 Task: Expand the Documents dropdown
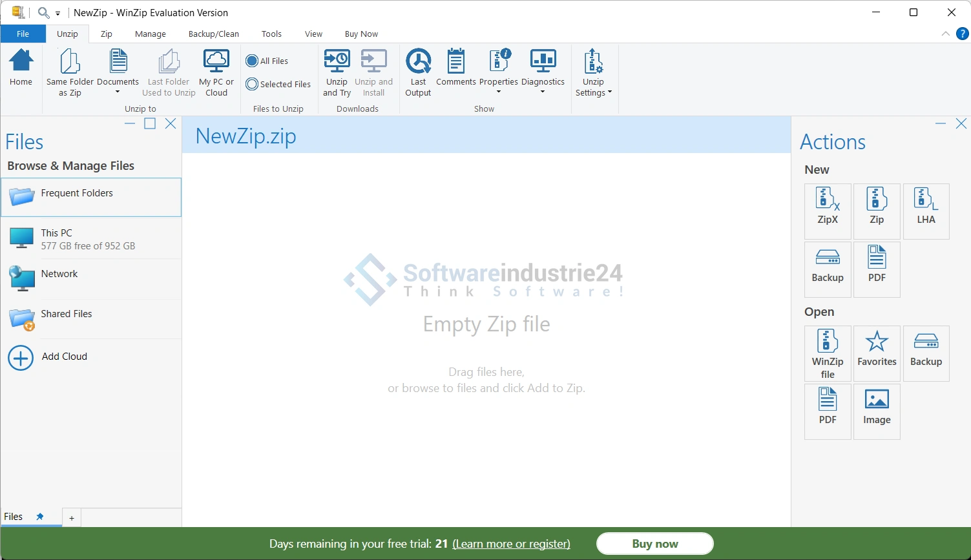[x=118, y=92]
